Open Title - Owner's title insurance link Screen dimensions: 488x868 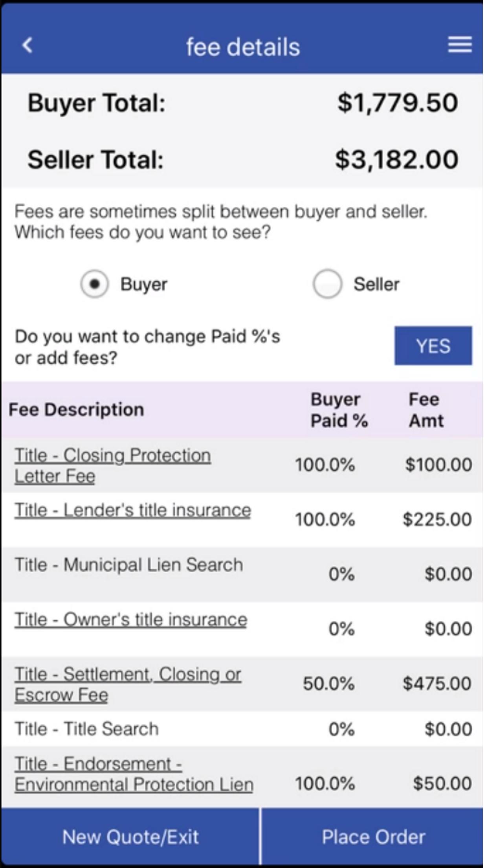pyautogui.click(x=131, y=620)
